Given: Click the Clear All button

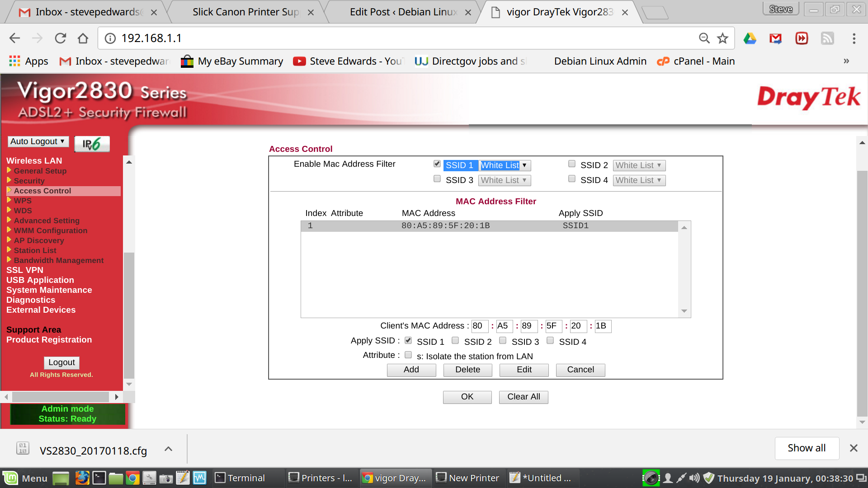Looking at the screenshot, I should (523, 397).
